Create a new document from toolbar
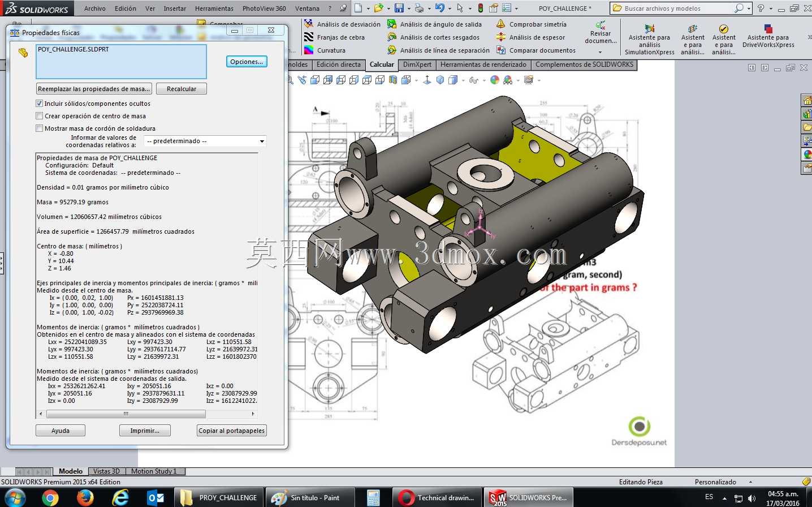 (358, 8)
